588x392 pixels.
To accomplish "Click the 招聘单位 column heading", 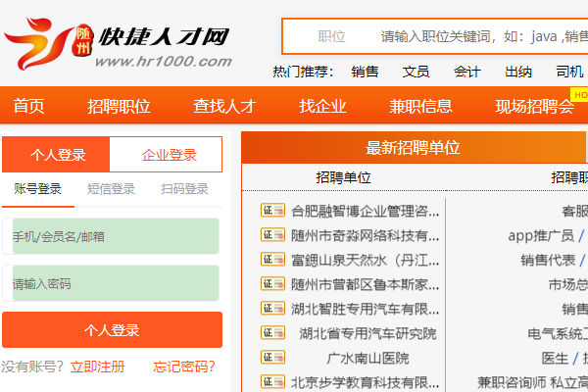I will 343,177.
